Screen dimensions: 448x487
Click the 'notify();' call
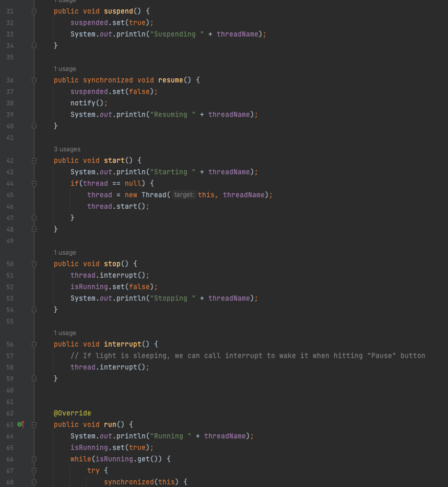tap(89, 103)
